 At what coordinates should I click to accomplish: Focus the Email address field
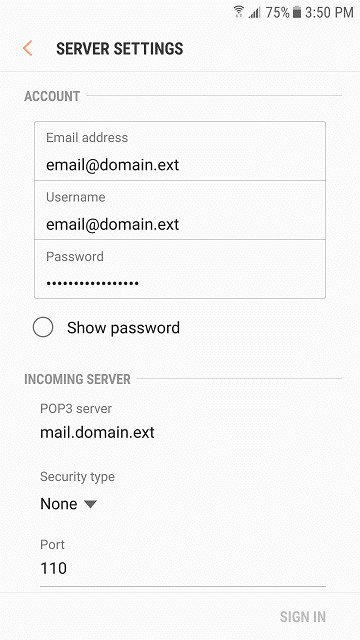180,151
